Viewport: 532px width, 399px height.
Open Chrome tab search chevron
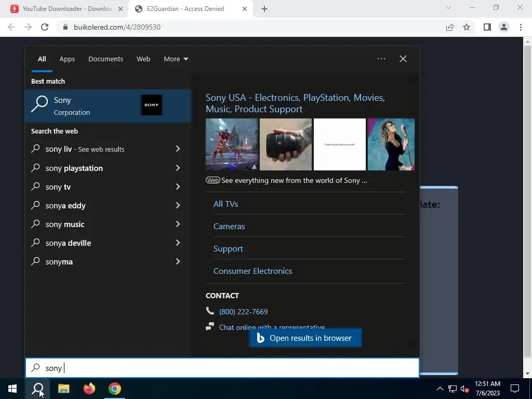448,7
